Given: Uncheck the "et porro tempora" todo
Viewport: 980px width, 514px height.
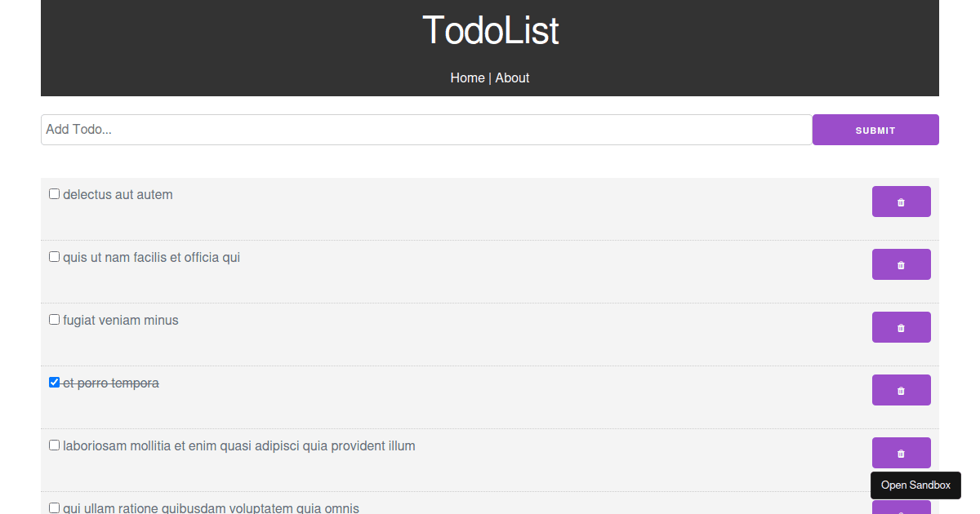Looking at the screenshot, I should coord(54,381).
